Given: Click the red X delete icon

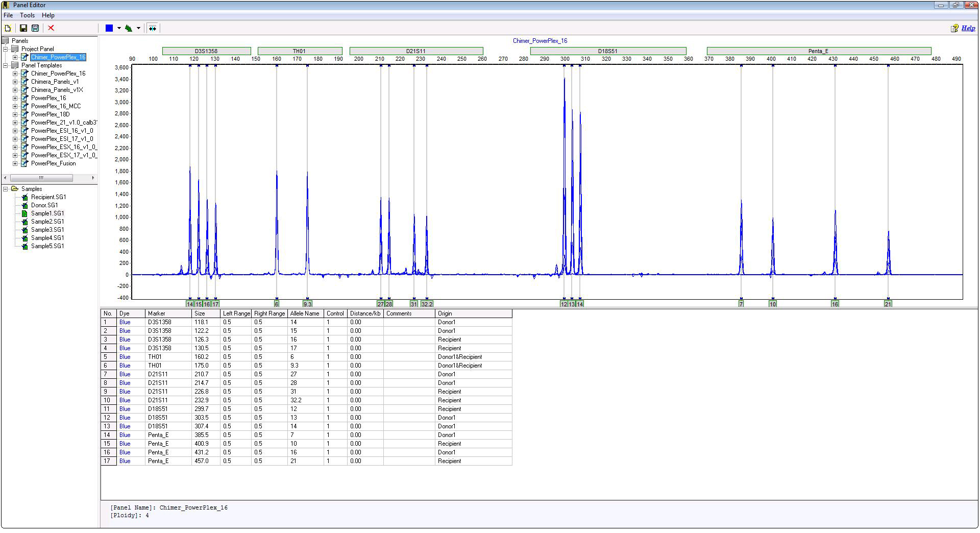Looking at the screenshot, I should [51, 28].
